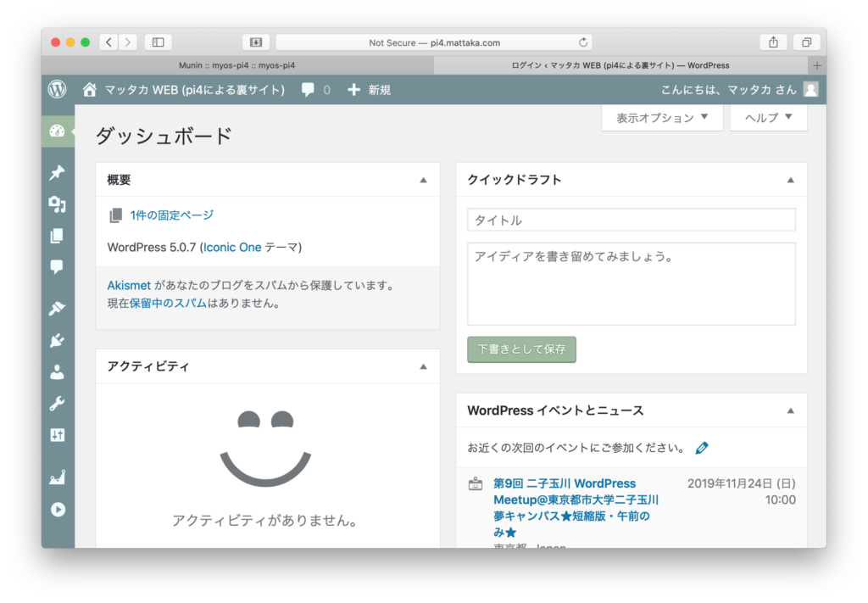
Task: Open 保留中のスパム link
Action: click(x=168, y=303)
